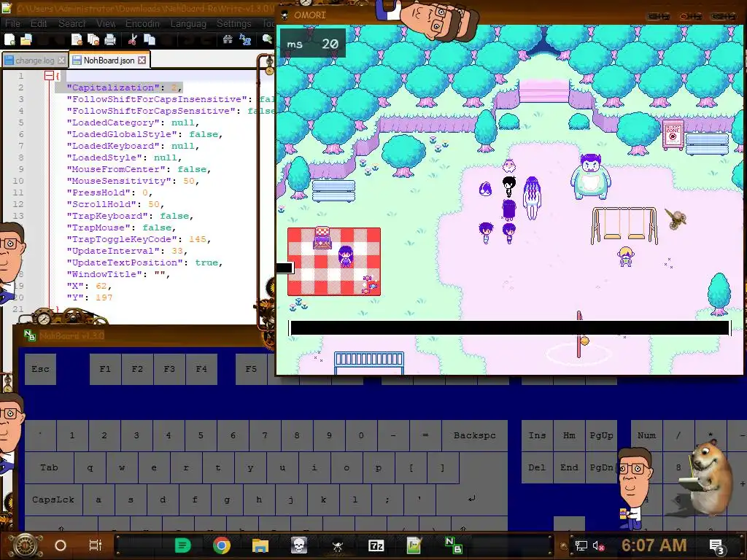Click the "LoadedKeyboard" null value
The height and width of the screenshot is (560, 747).
183,146
